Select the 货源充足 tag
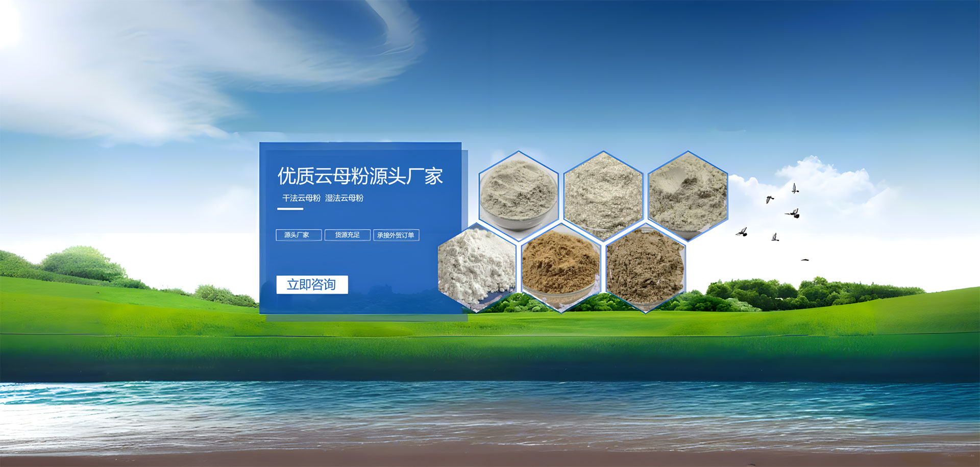The image size is (980, 467). coord(347,235)
